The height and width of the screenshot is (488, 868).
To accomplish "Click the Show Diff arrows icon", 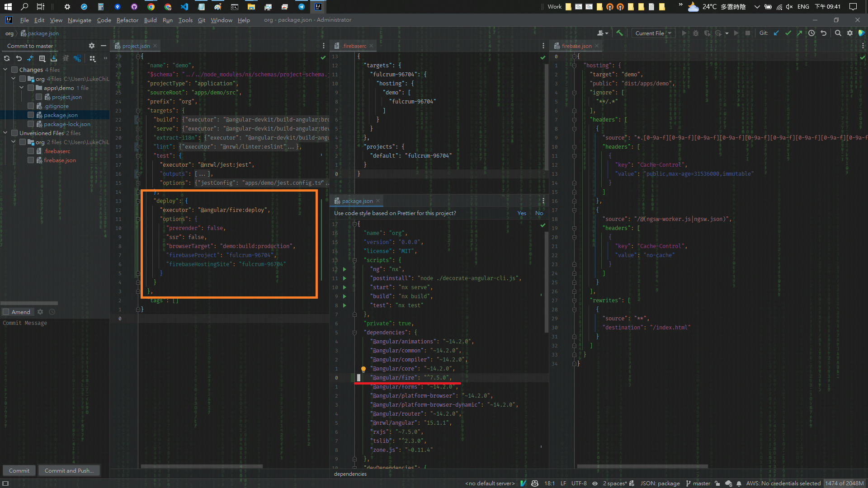I will coord(30,58).
